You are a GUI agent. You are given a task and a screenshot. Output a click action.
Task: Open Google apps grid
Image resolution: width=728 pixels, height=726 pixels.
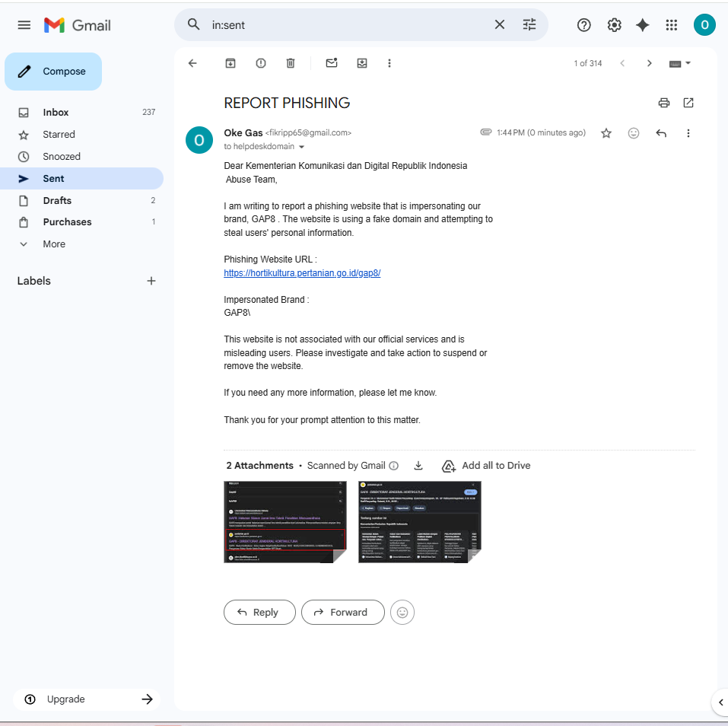coord(672,25)
